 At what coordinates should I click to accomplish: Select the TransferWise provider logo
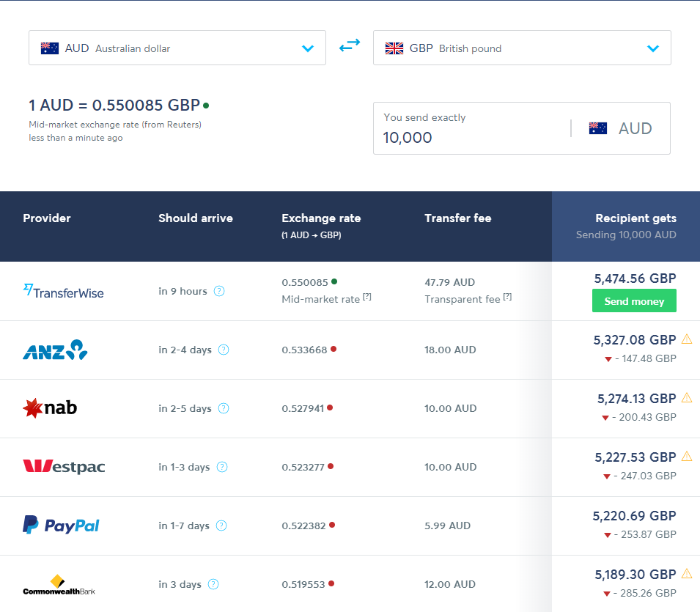pyautogui.click(x=64, y=292)
